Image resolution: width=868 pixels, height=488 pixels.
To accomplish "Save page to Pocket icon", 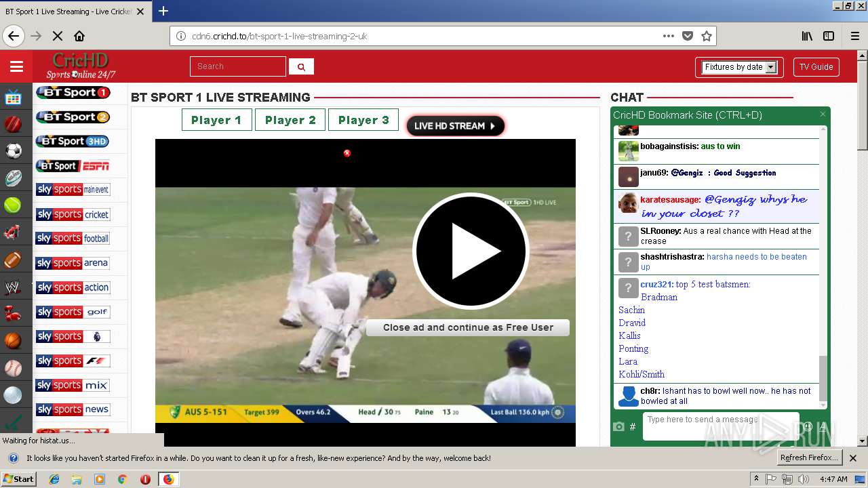I will (x=688, y=36).
